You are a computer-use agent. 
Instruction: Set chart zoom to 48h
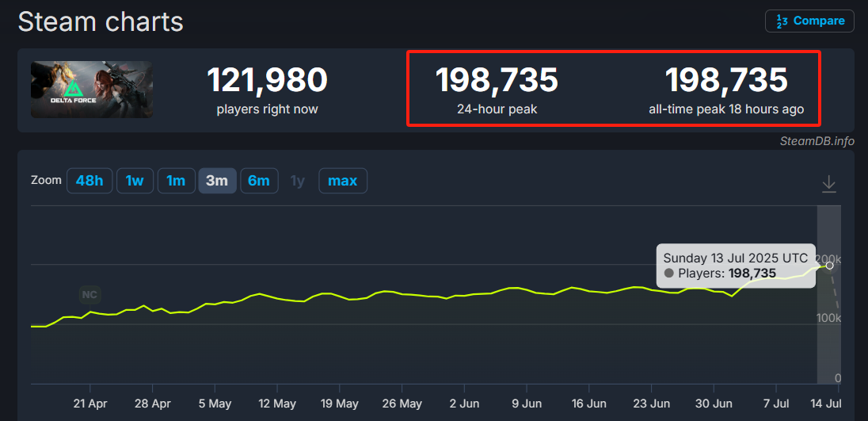click(89, 181)
